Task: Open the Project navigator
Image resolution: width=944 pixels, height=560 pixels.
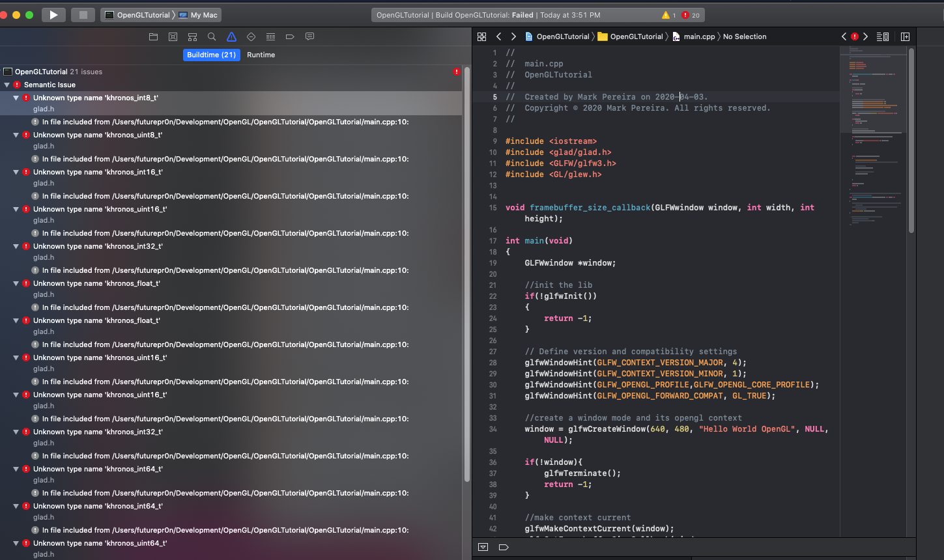Action: click(153, 37)
